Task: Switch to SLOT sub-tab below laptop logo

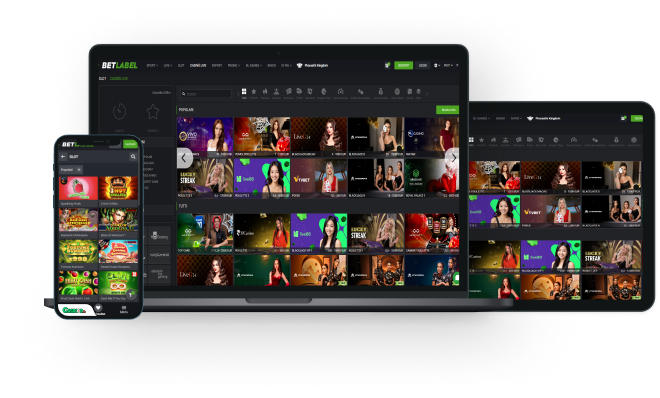Action: click(102, 79)
